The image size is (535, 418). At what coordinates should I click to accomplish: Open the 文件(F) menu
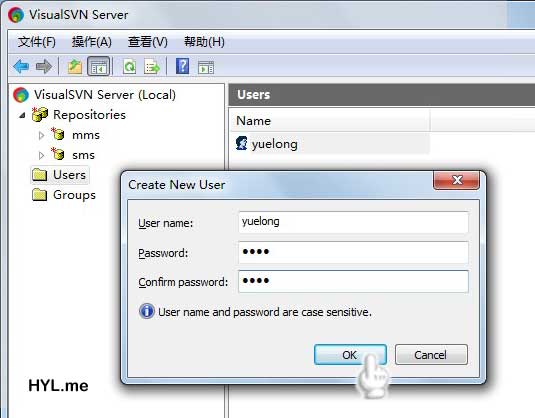click(37, 42)
